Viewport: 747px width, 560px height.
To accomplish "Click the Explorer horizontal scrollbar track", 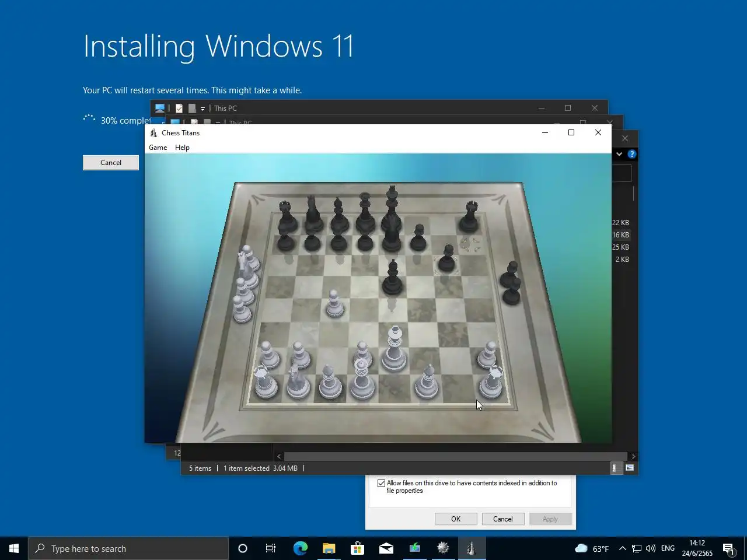I will point(455,456).
